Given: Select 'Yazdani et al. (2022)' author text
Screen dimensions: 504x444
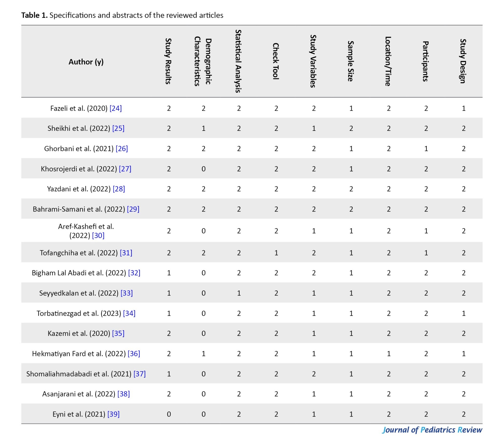Looking at the screenshot, I should click(79, 189).
